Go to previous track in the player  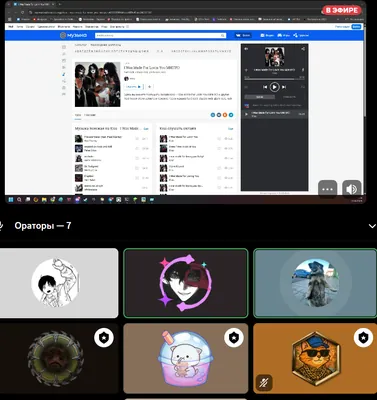[265, 87]
